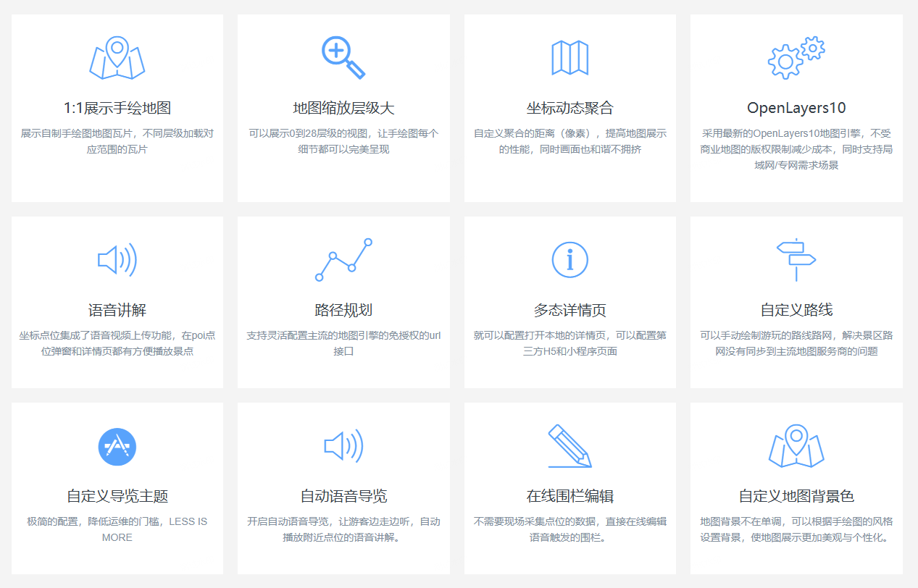Click the line graph icon for 路径规划
Viewport: 918px width, 588px height.
coord(343,259)
